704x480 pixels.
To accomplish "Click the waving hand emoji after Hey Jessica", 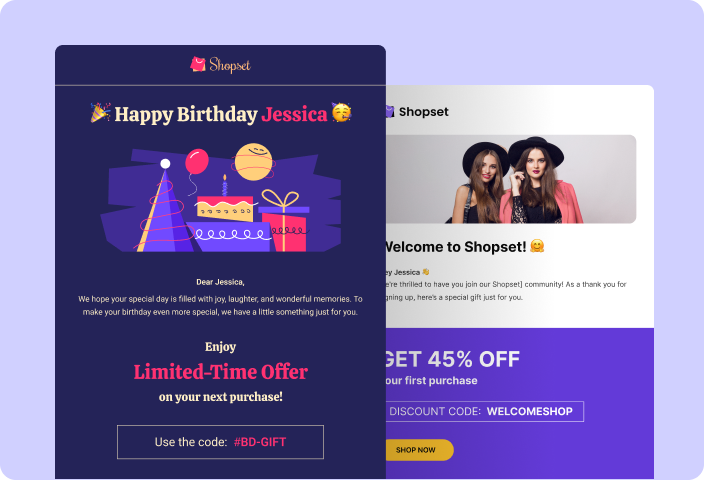I will (x=426, y=272).
